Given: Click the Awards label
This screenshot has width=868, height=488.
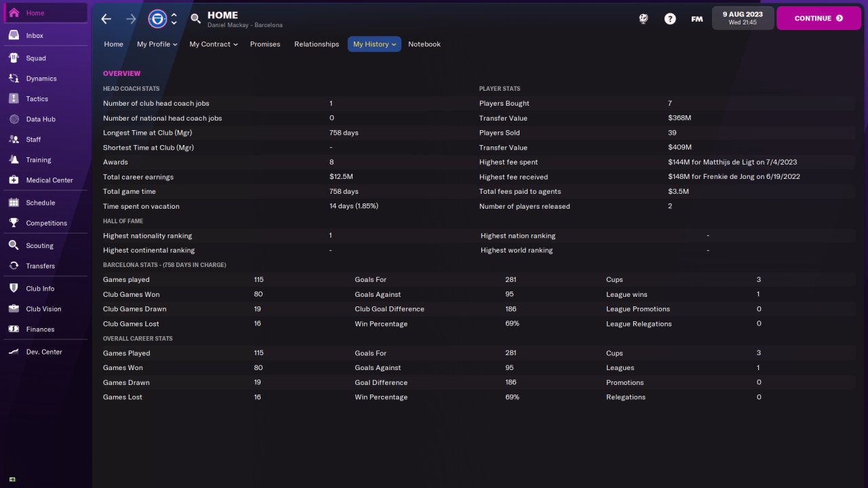Looking at the screenshot, I should (115, 163).
